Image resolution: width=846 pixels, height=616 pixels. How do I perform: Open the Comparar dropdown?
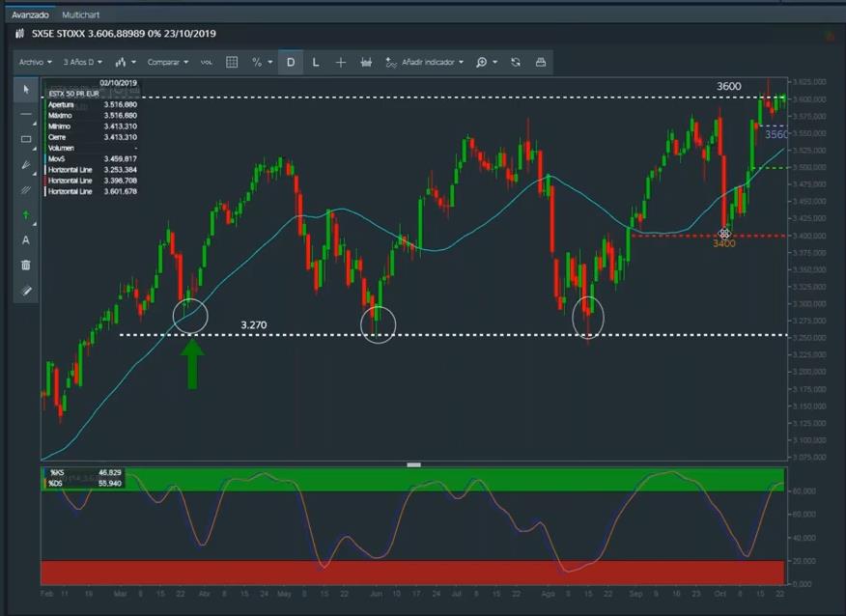click(x=166, y=62)
